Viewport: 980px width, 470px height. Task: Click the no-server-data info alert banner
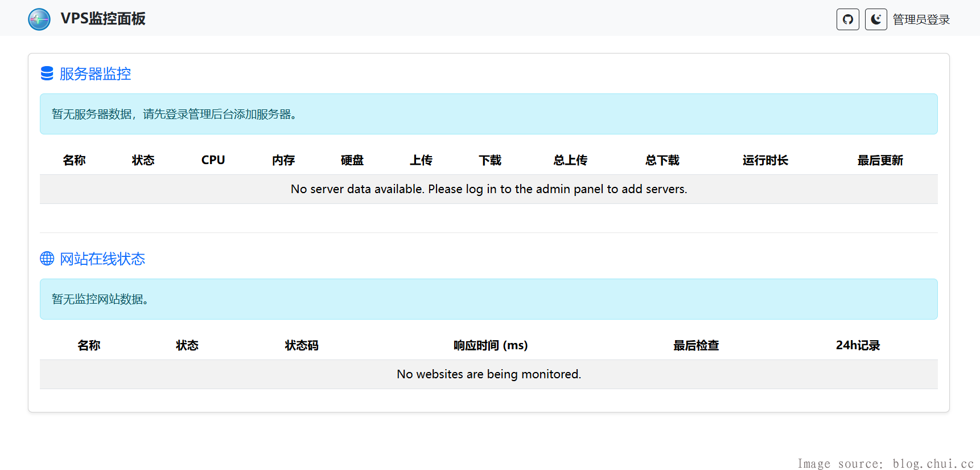coord(489,114)
